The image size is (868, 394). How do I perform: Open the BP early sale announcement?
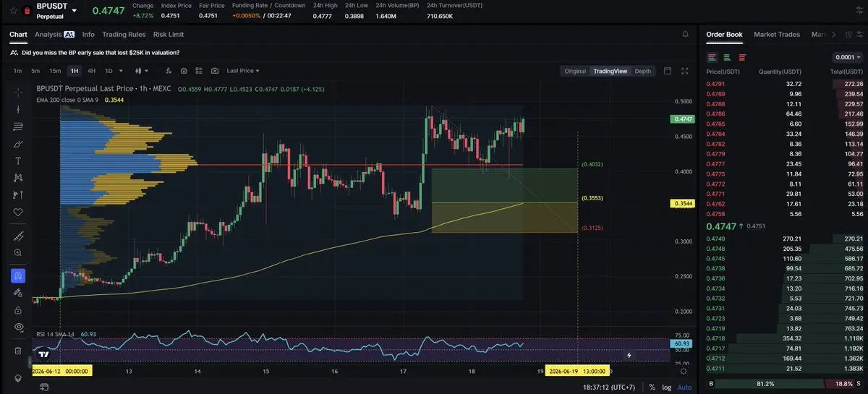[x=101, y=52]
